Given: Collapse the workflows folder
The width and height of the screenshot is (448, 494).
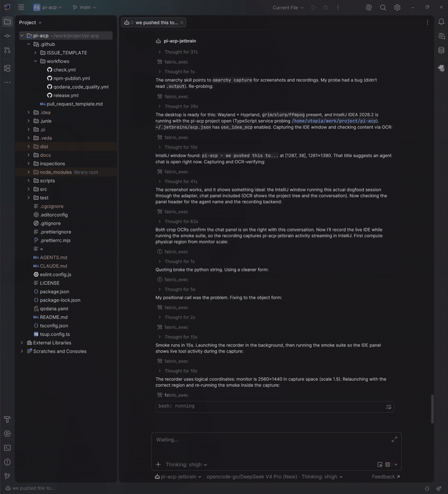Looking at the screenshot, I should coord(35,61).
